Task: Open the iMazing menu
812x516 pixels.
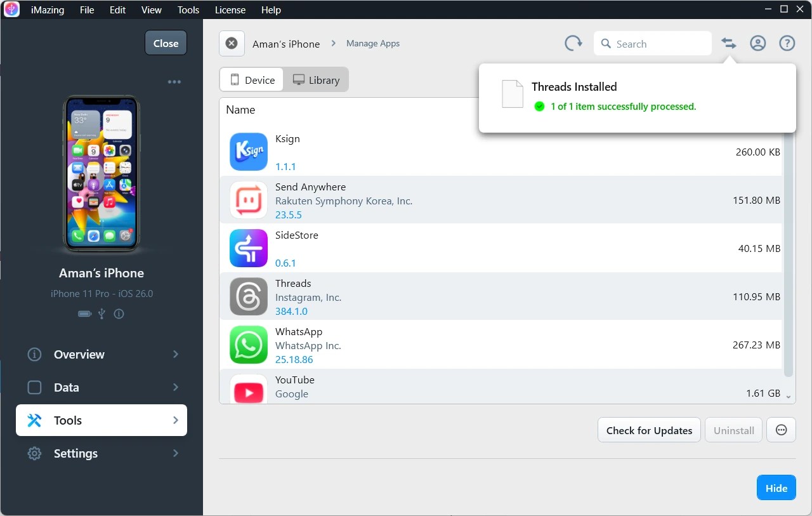Action: click(x=48, y=10)
